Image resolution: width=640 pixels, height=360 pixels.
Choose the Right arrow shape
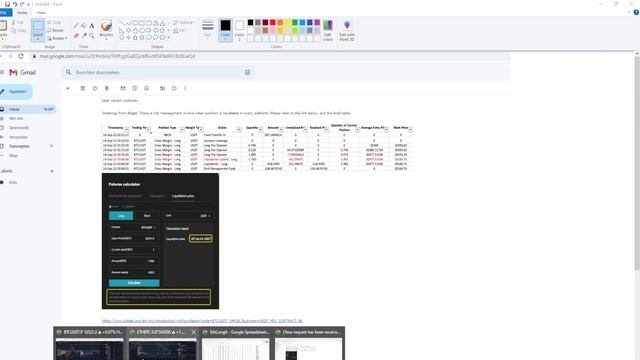tap(149, 30)
